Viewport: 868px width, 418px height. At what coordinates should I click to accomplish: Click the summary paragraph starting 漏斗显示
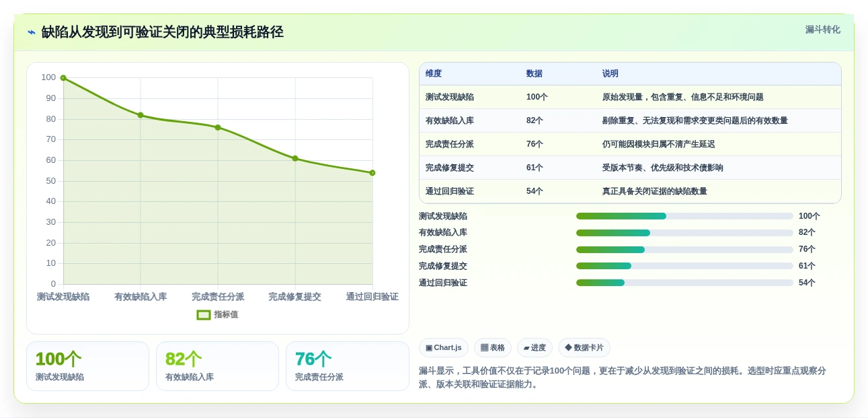623,378
